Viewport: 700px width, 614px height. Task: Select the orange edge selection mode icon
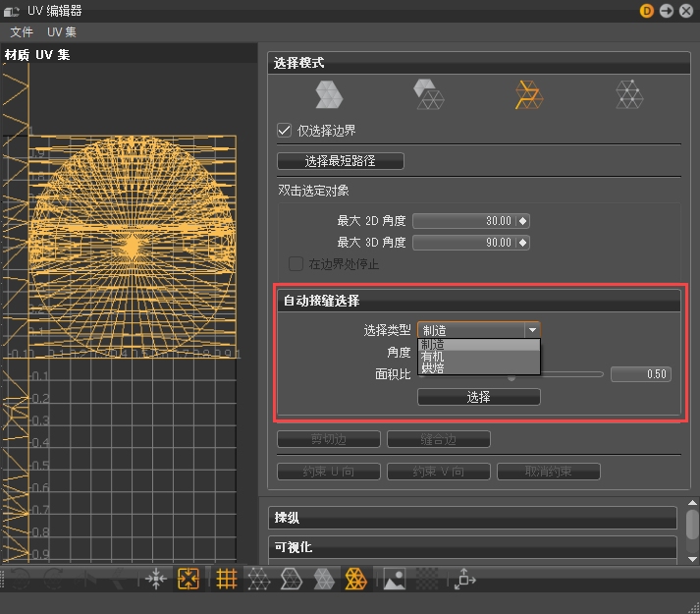point(529,94)
